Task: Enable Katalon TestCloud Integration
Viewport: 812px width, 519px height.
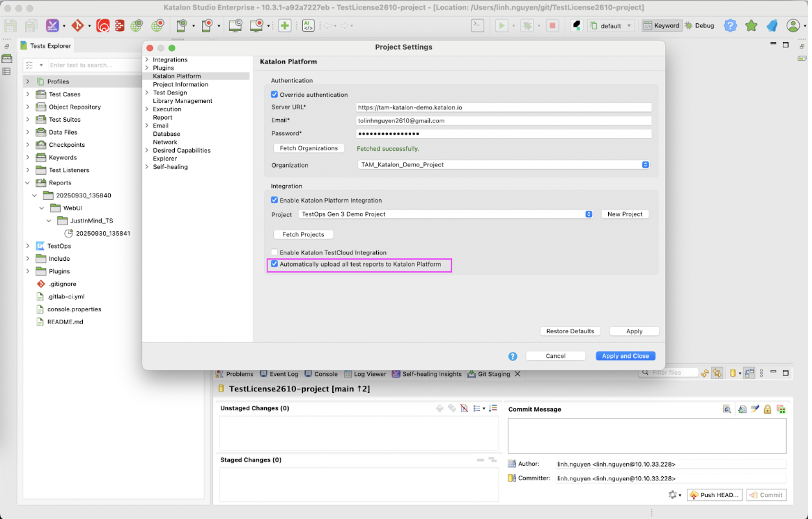Action: (x=274, y=252)
